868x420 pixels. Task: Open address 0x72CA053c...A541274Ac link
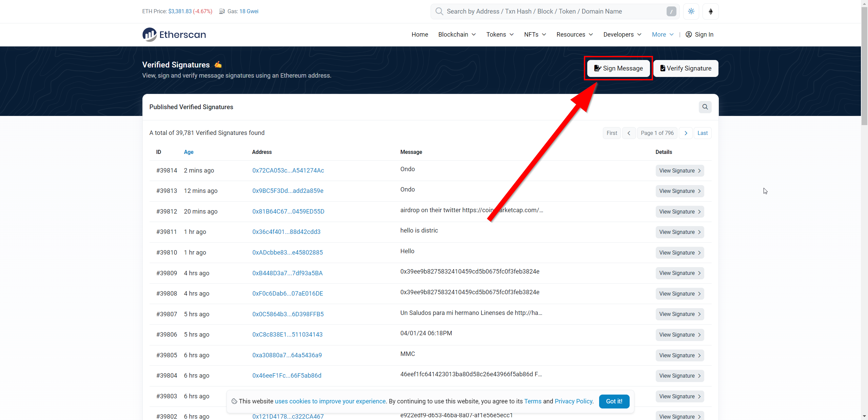tap(288, 171)
